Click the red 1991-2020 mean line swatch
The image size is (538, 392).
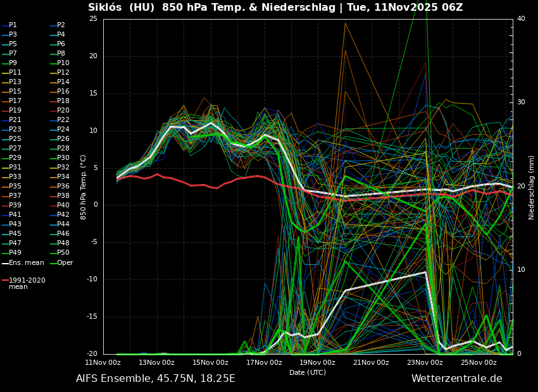click(5, 280)
